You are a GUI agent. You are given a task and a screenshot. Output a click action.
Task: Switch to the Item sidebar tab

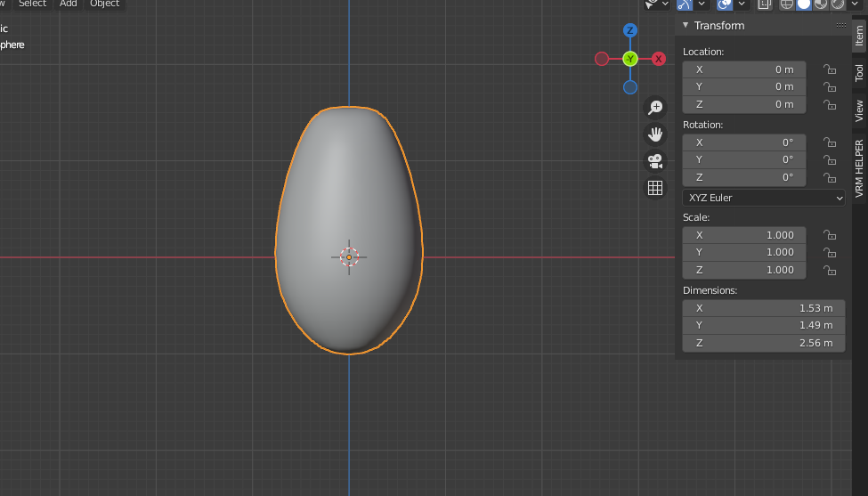(x=859, y=36)
